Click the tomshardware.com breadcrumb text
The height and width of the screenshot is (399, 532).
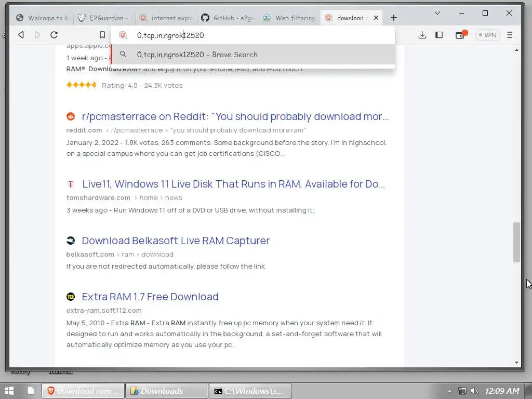tap(98, 198)
